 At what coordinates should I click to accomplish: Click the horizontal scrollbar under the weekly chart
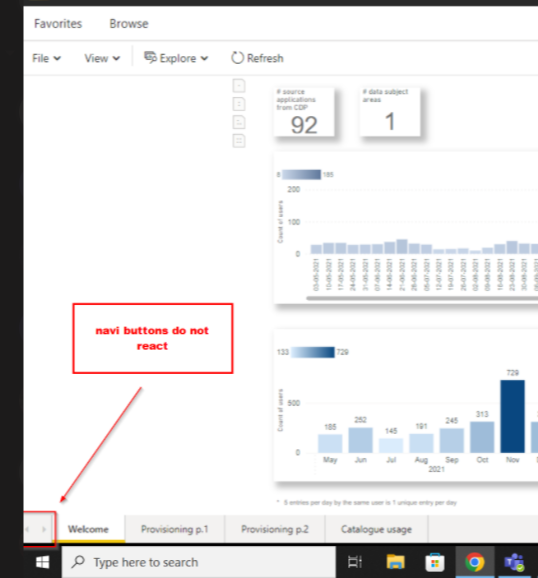pos(422,298)
